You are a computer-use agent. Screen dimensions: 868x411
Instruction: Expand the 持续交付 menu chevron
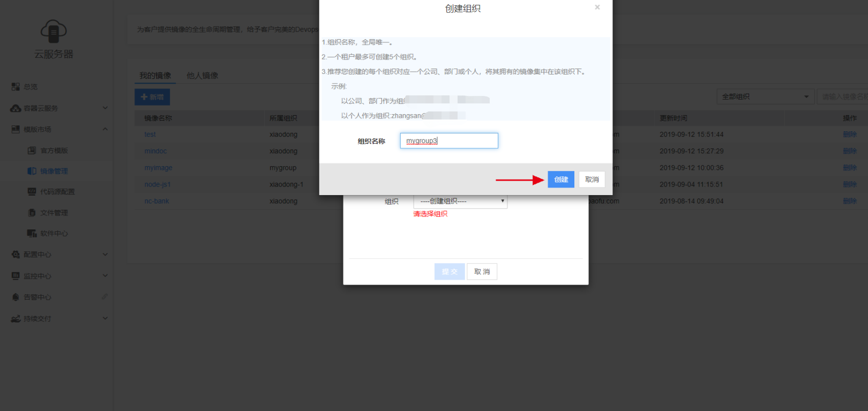105,318
